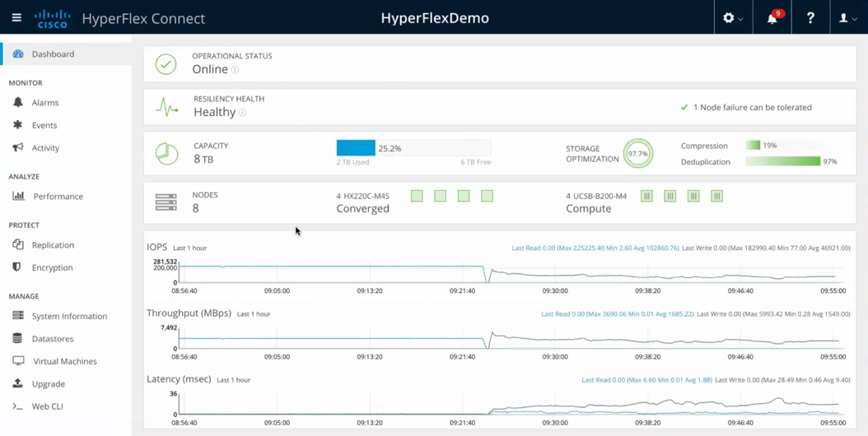Image resolution: width=868 pixels, height=436 pixels.
Task: Open Replication under Protect
Action: tap(53, 245)
